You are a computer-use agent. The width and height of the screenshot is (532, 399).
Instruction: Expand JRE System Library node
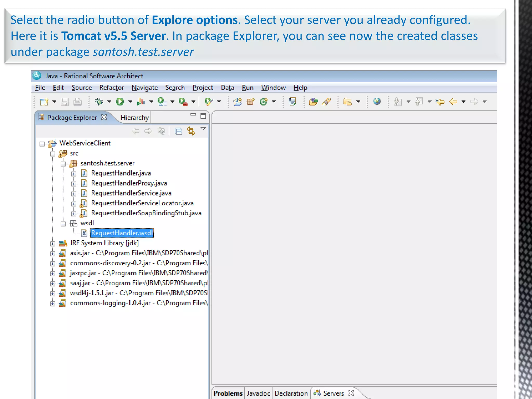tap(52, 244)
